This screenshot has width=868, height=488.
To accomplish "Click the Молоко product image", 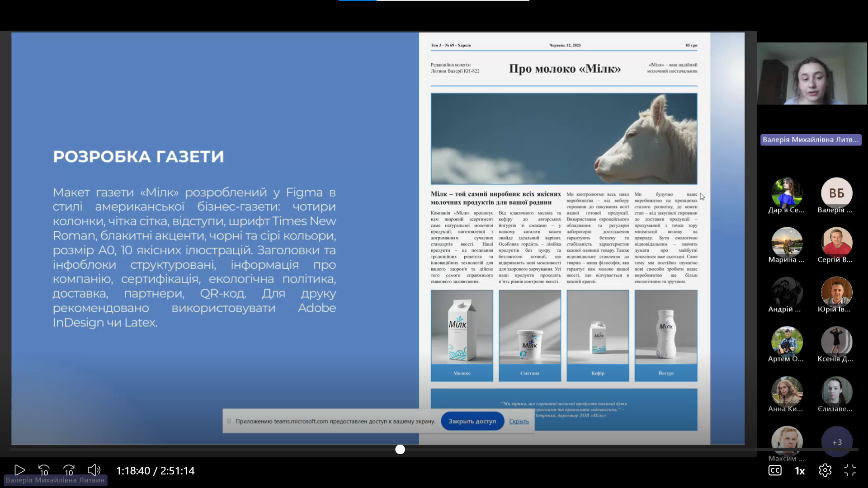I will (462, 327).
